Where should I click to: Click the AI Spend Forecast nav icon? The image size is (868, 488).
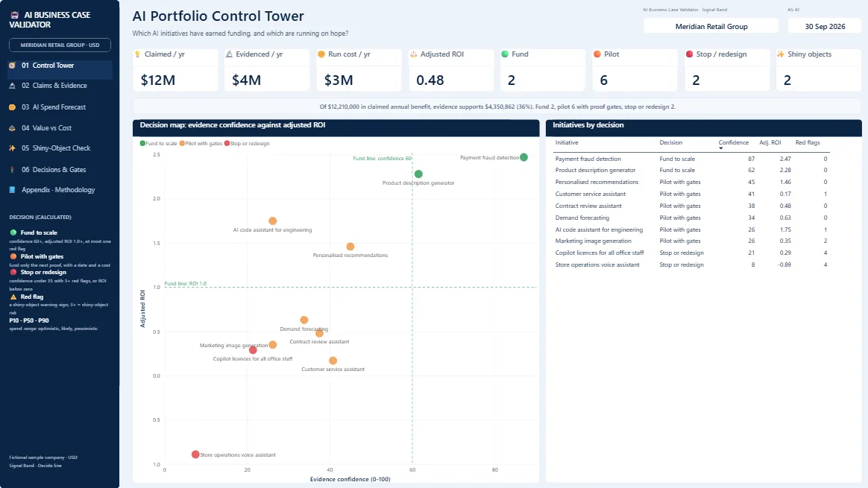click(x=12, y=107)
